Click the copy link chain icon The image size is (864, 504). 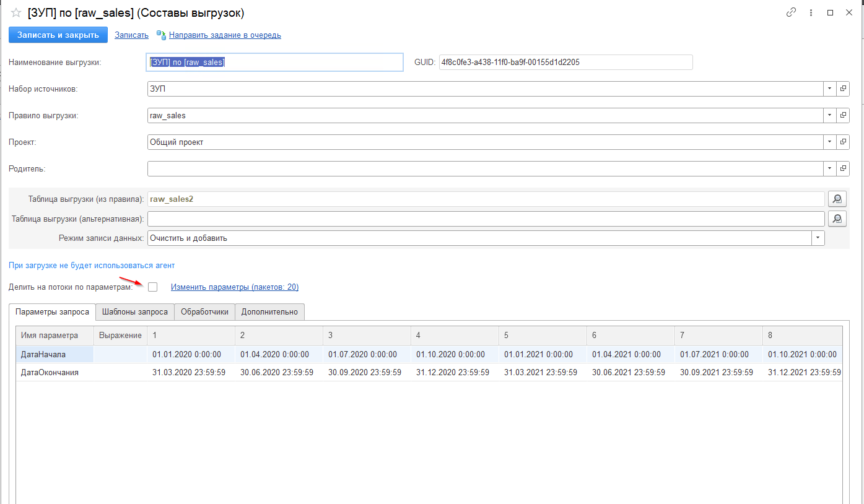(x=791, y=12)
